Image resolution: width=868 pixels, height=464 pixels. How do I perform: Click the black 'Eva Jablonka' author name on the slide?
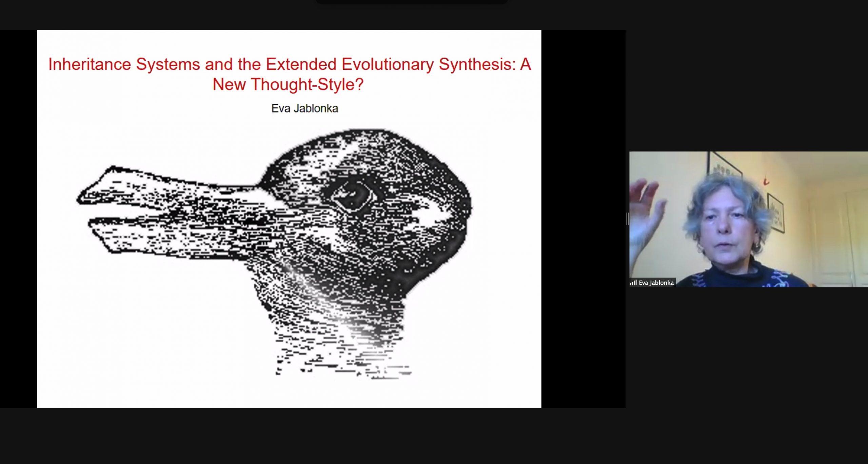point(304,108)
